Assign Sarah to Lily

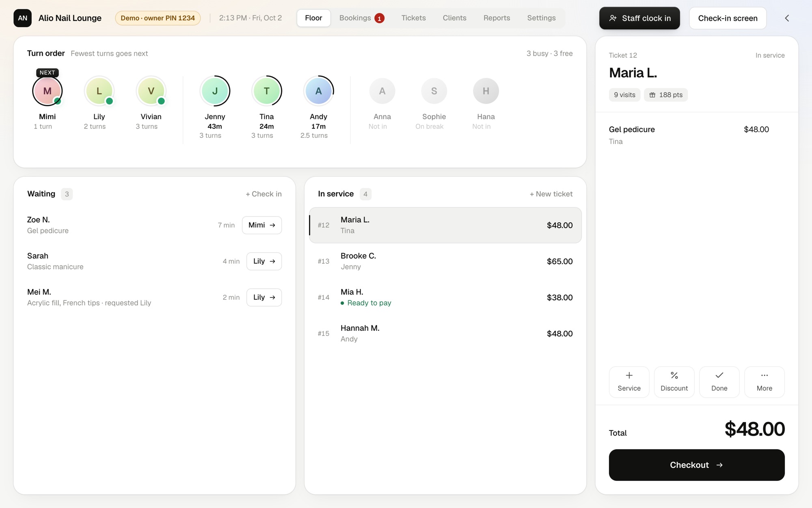pos(264,261)
